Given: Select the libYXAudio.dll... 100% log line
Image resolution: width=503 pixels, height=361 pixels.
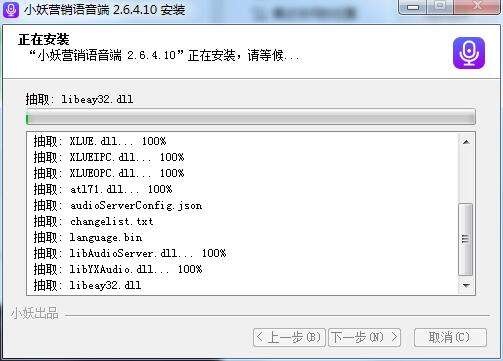Looking at the screenshot, I should (118, 269).
